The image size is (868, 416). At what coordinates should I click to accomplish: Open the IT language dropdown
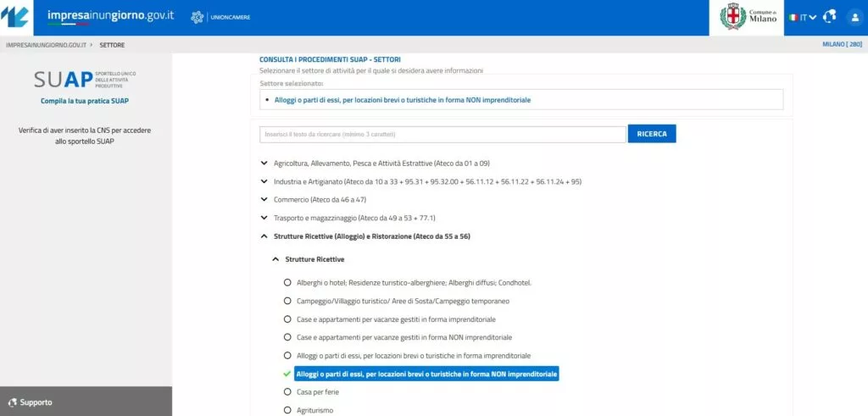[x=802, y=17]
